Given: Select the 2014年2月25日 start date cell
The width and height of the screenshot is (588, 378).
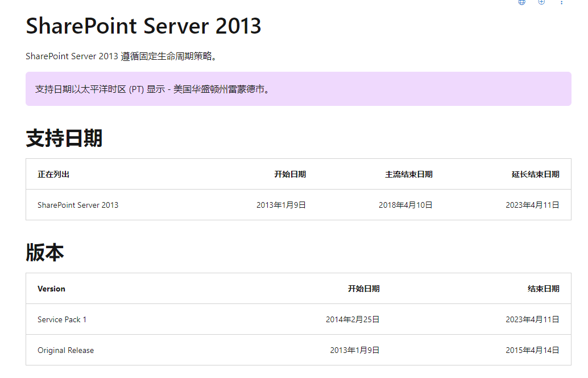Looking at the screenshot, I should click(353, 319).
